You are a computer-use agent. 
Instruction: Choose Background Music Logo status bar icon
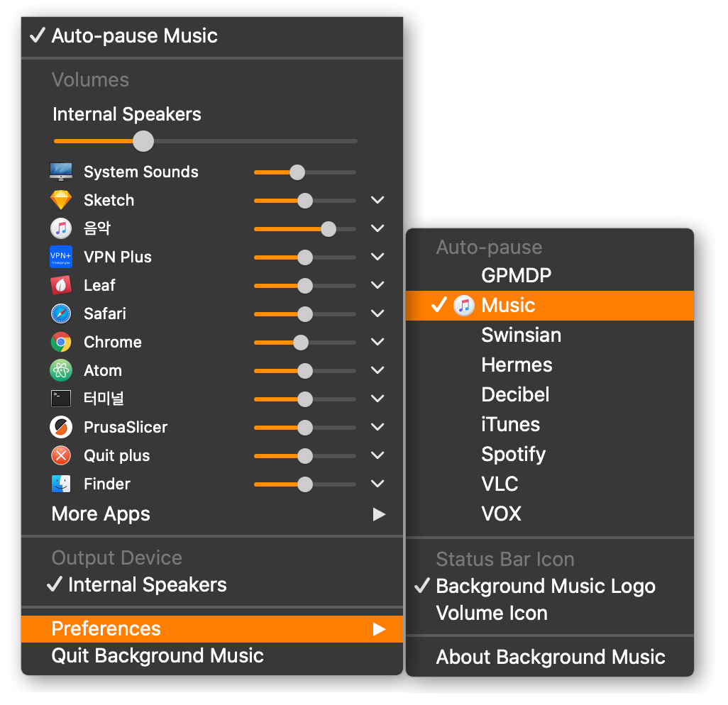[x=550, y=586]
